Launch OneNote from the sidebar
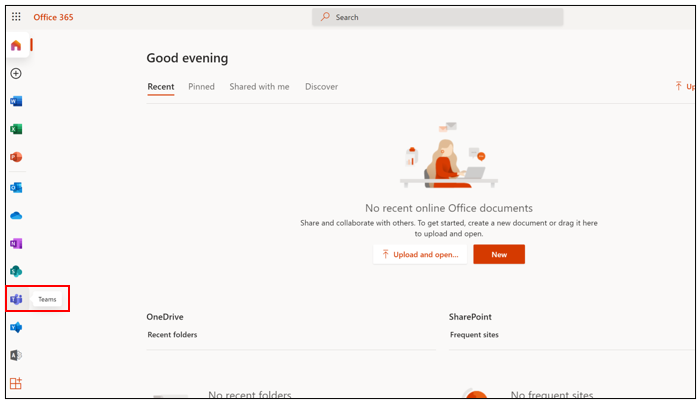The image size is (699, 403). (16, 243)
